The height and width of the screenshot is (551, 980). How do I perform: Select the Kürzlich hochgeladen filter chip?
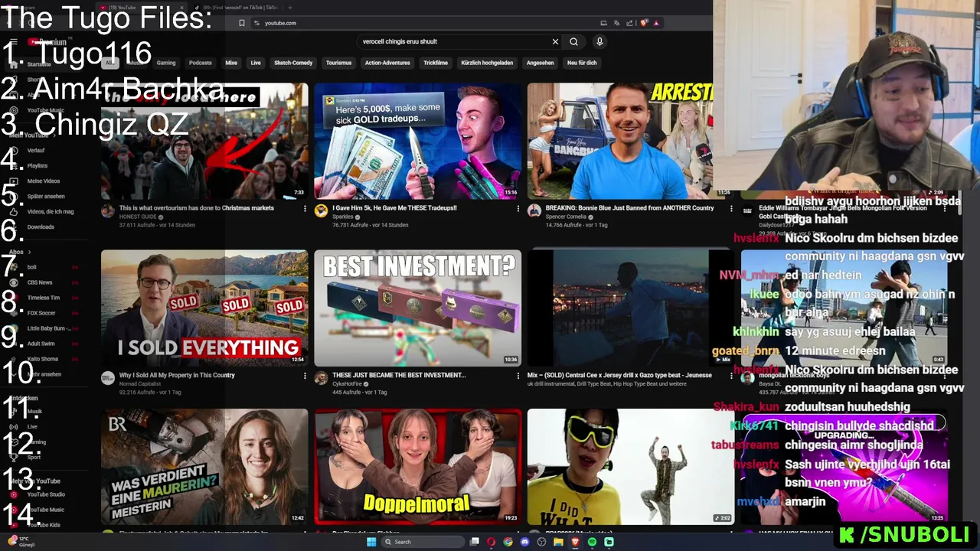pos(487,63)
